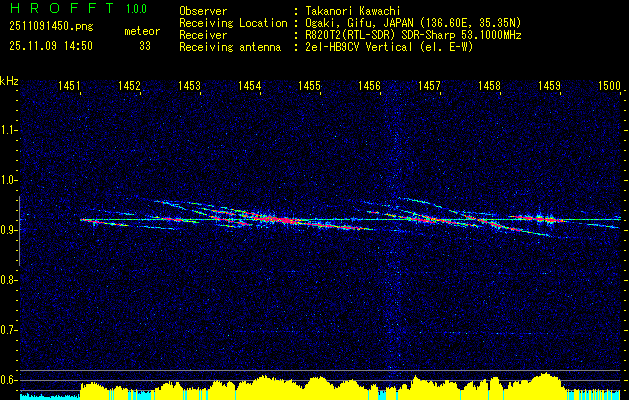
Task: Click frequency axis label 0.9
Action: tap(8, 230)
